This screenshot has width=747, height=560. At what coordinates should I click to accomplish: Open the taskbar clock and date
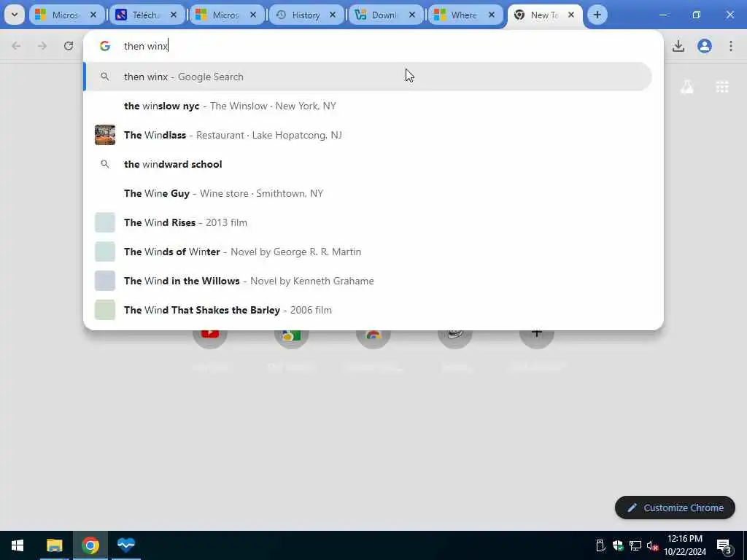pyautogui.click(x=685, y=545)
